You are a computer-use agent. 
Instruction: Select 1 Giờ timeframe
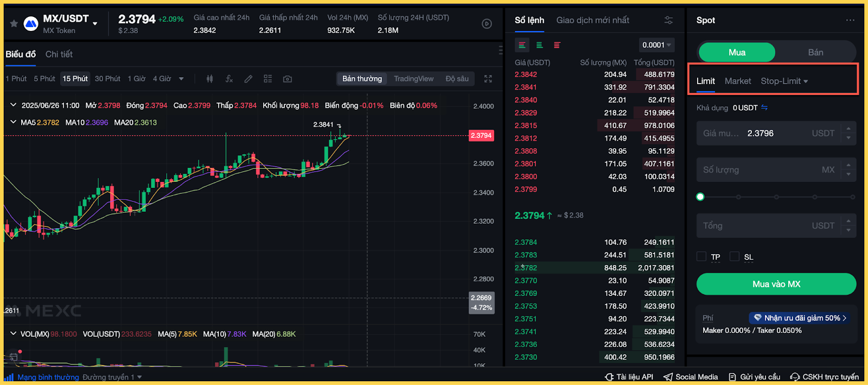click(x=137, y=79)
